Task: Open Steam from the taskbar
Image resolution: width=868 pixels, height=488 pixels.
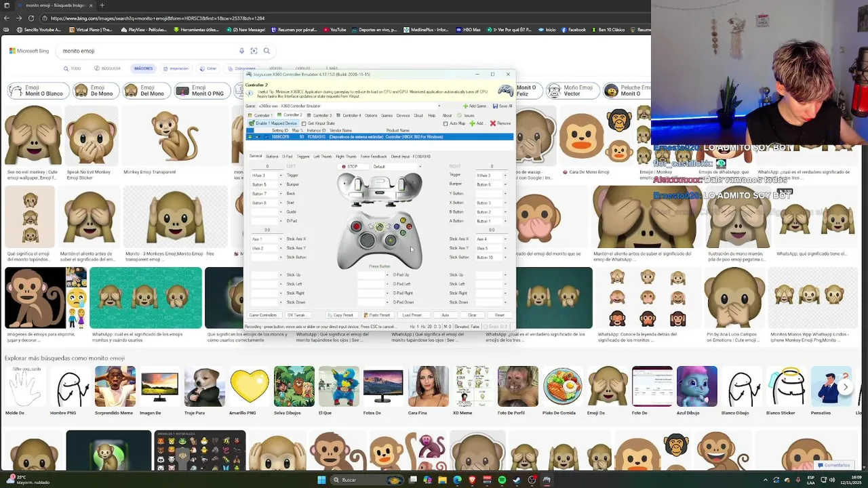Action: (517, 480)
